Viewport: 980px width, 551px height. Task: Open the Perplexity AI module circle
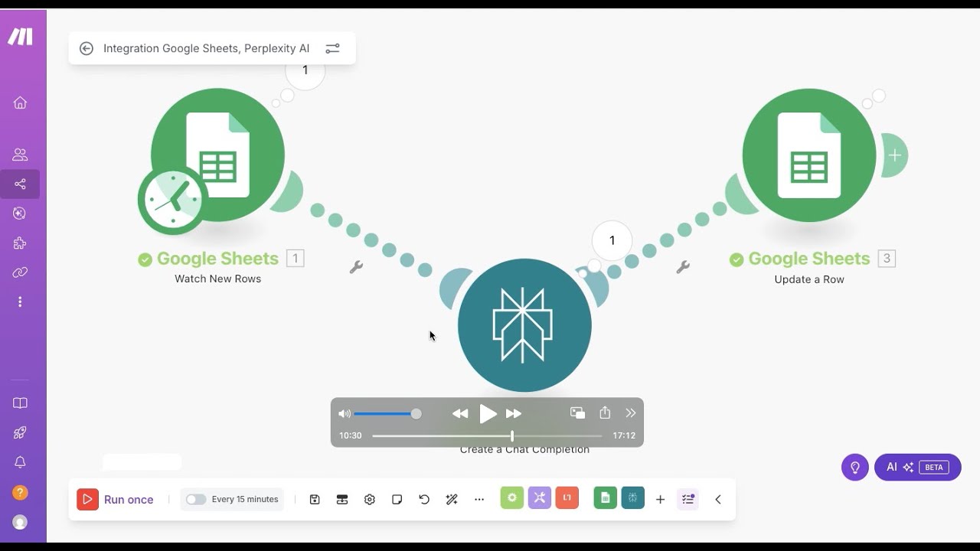[x=524, y=325]
